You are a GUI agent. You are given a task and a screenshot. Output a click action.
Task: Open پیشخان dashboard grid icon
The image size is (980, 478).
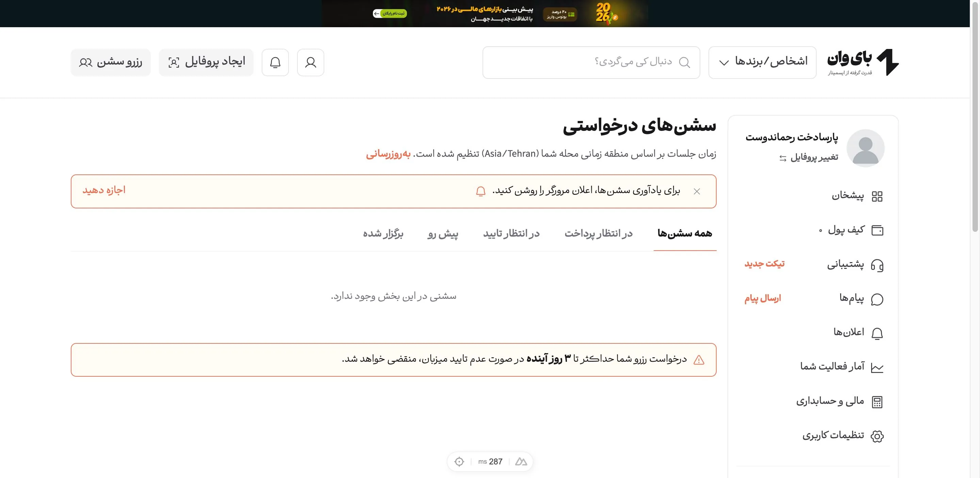[877, 196]
